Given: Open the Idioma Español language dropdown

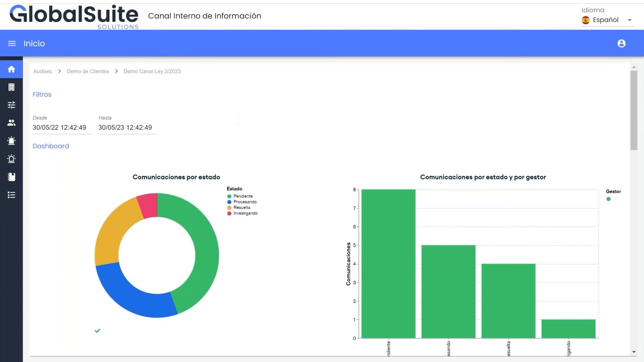Looking at the screenshot, I should (608, 20).
